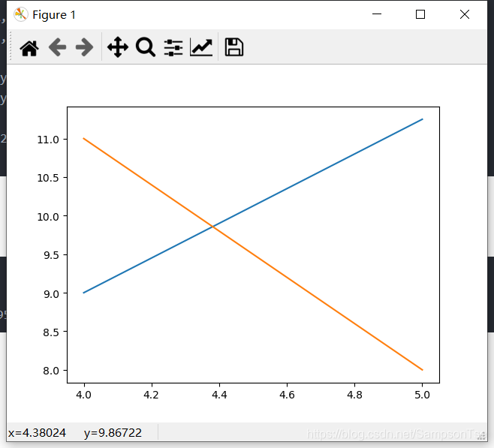494x448 pixels.
Task: Maximize the Figure 1 window
Action: pos(420,14)
